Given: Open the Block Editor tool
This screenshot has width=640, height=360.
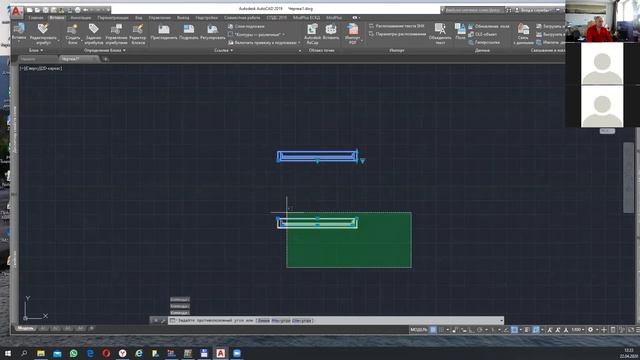Looking at the screenshot, I should pyautogui.click(x=138, y=33).
